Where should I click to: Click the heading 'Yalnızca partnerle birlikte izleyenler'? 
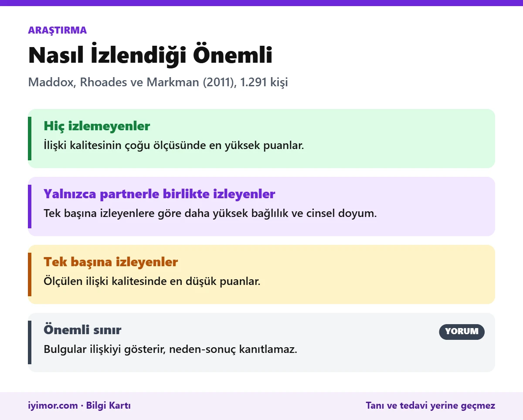point(160,194)
